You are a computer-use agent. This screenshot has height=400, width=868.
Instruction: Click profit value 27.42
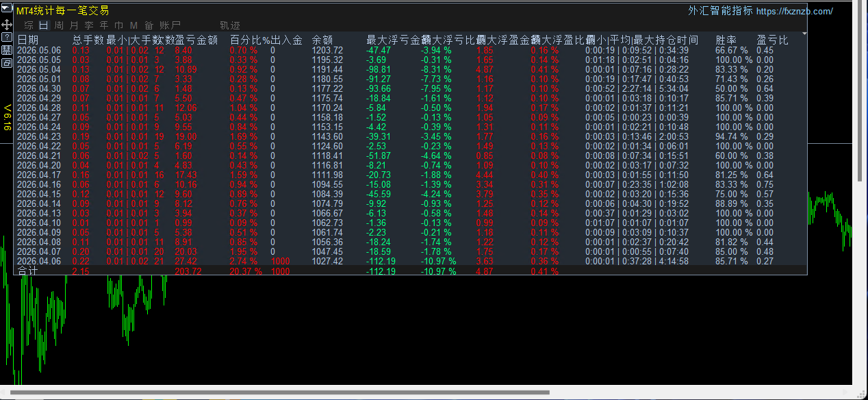(x=186, y=261)
